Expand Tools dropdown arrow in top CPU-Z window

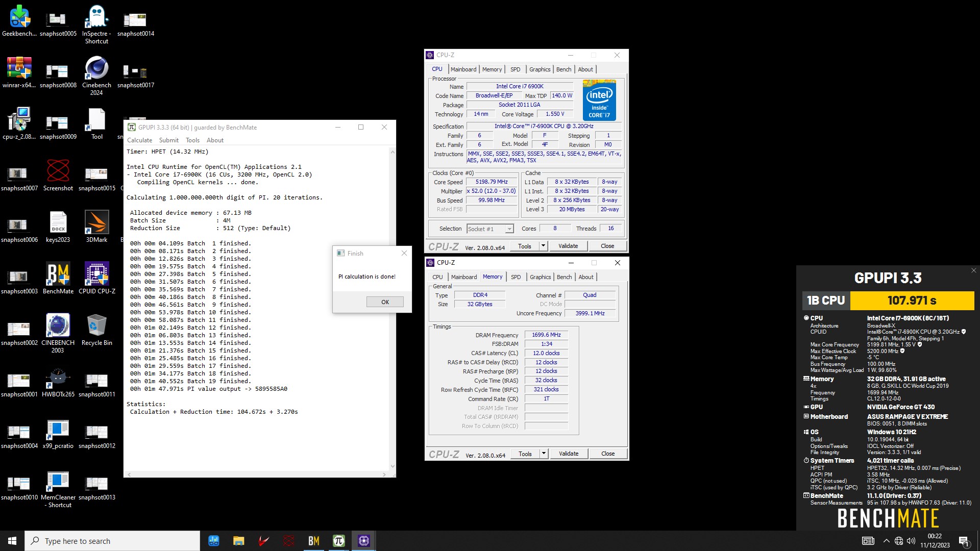tap(543, 246)
